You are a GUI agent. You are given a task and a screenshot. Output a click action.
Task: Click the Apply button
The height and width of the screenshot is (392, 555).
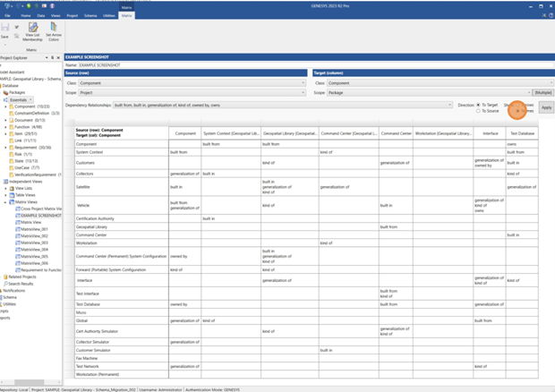pyautogui.click(x=545, y=107)
